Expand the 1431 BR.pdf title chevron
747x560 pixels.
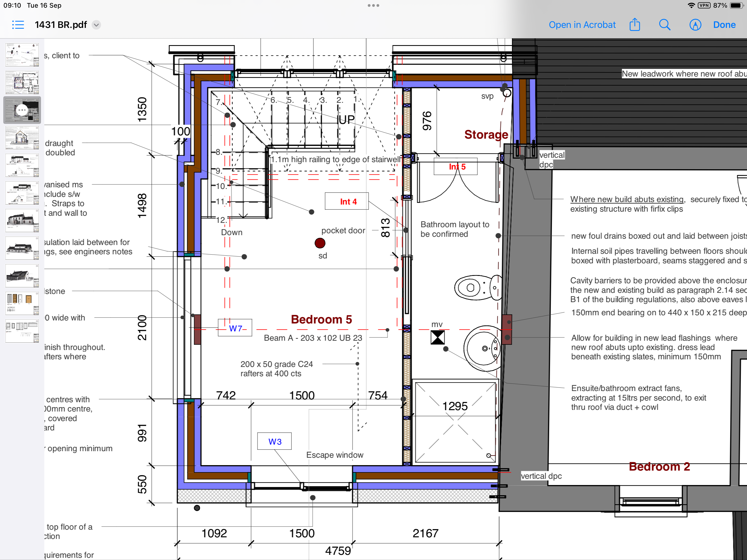(x=96, y=25)
